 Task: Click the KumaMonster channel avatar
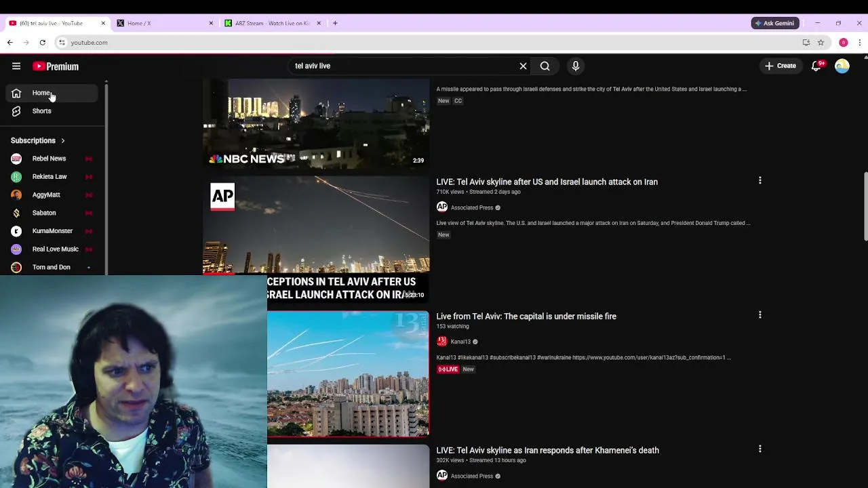16,231
